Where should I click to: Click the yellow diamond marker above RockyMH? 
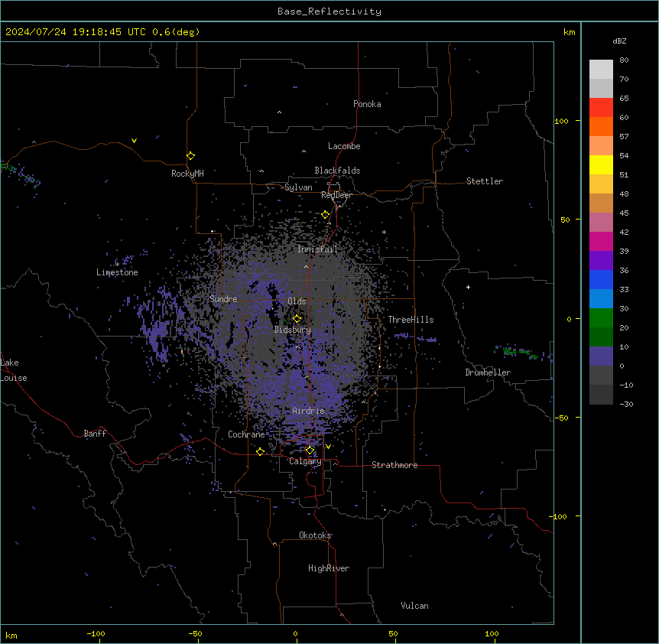point(191,156)
